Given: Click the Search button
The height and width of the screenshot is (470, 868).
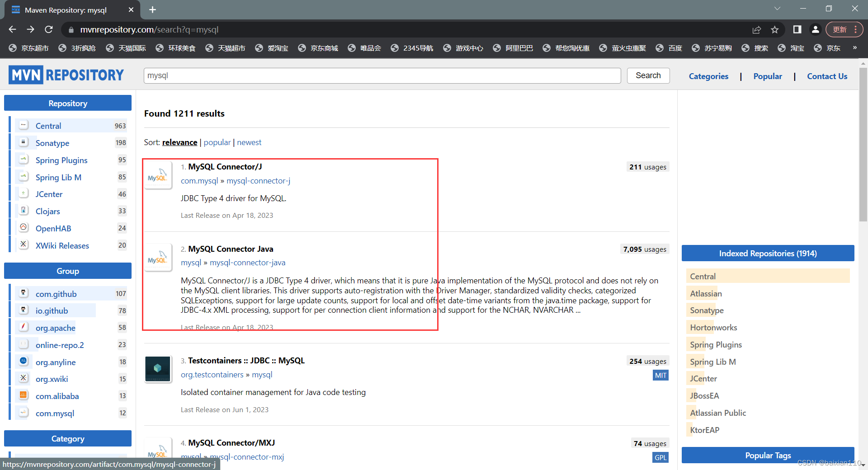Looking at the screenshot, I should coord(648,75).
